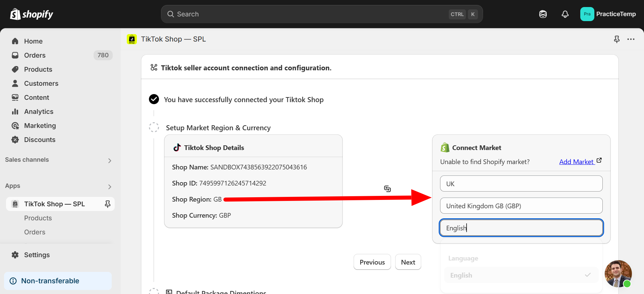Open the PracticeTemp account menu
The width and height of the screenshot is (644, 294).
(608, 14)
